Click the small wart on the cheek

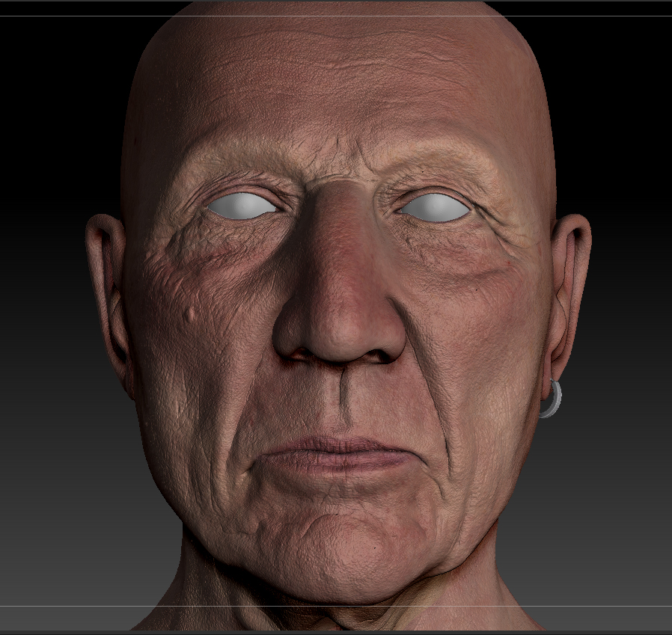[x=190, y=314]
